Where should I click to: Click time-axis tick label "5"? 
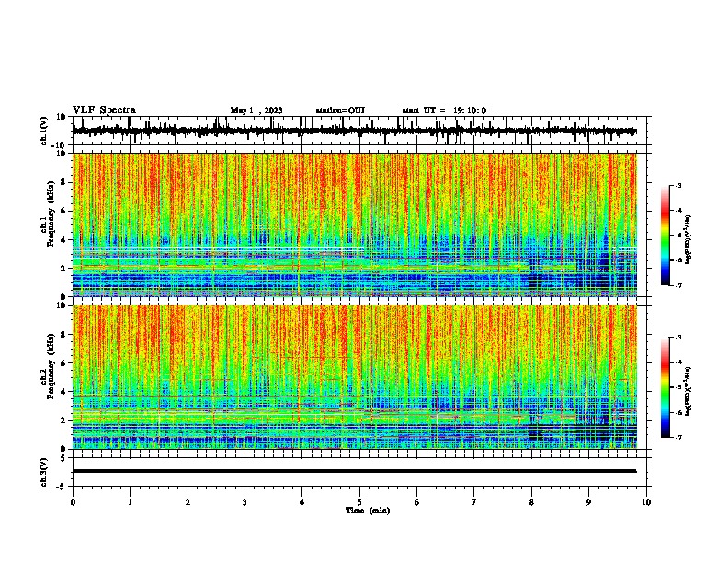359,502
